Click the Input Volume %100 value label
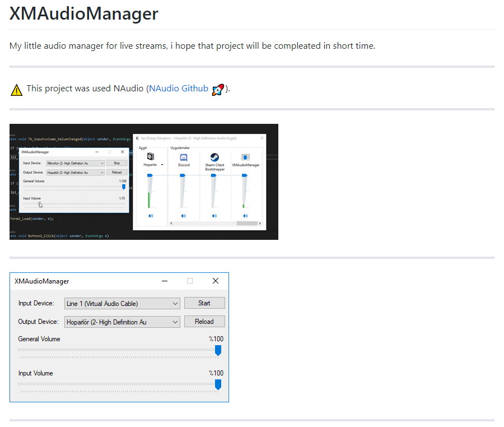The image size is (504, 427). click(216, 373)
